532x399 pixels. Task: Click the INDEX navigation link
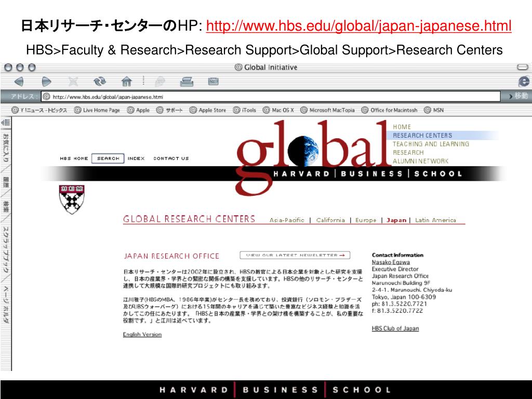[136, 158]
